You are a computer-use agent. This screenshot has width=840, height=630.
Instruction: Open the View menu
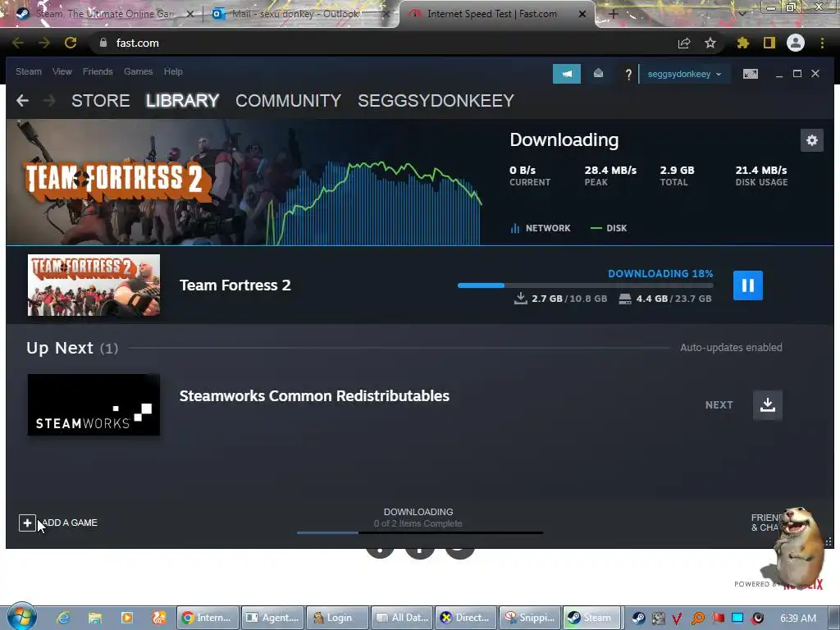62,71
